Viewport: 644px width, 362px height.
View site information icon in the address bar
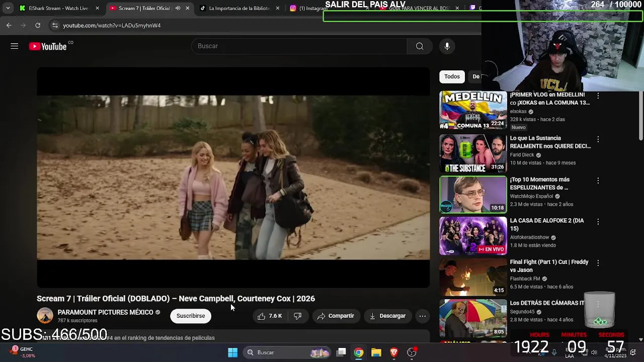(x=55, y=25)
